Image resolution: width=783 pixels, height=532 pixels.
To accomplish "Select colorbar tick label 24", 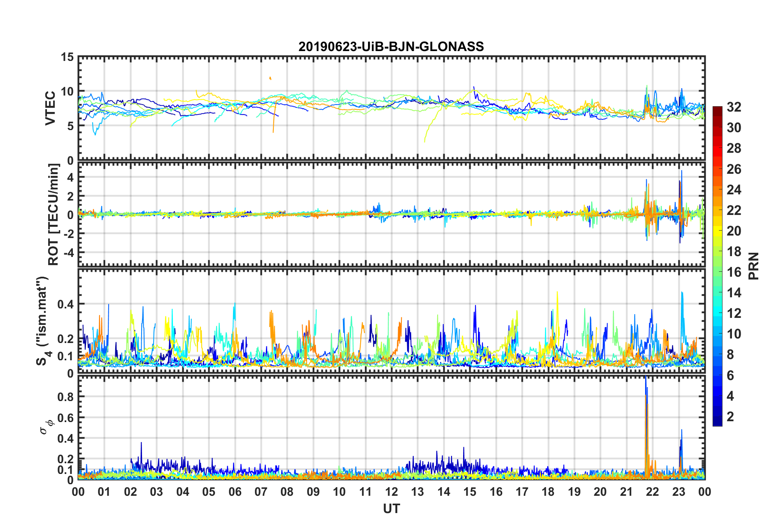I will [x=734, y=190].
